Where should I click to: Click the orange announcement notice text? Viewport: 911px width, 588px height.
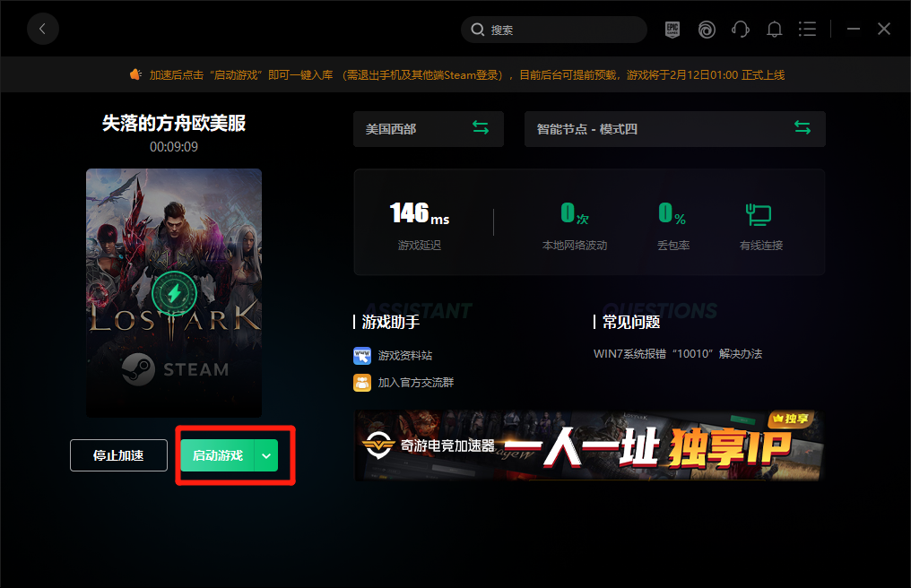466,75
